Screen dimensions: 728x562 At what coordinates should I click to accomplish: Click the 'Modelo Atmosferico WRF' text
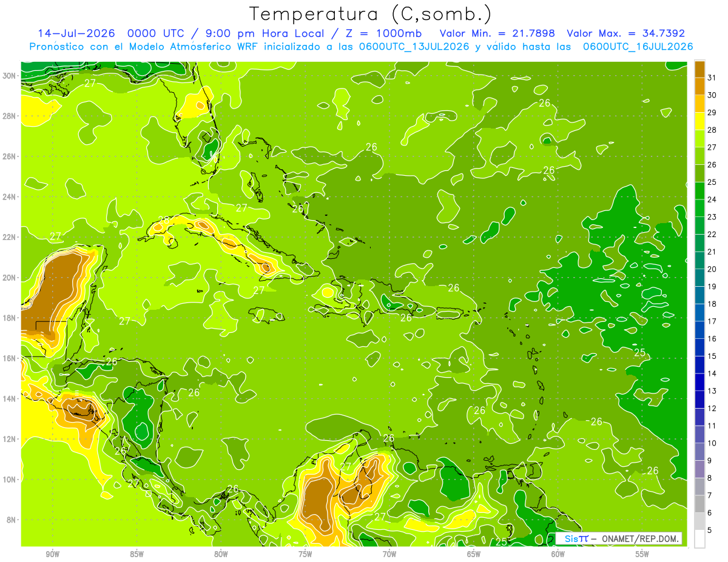click(193, 47)
